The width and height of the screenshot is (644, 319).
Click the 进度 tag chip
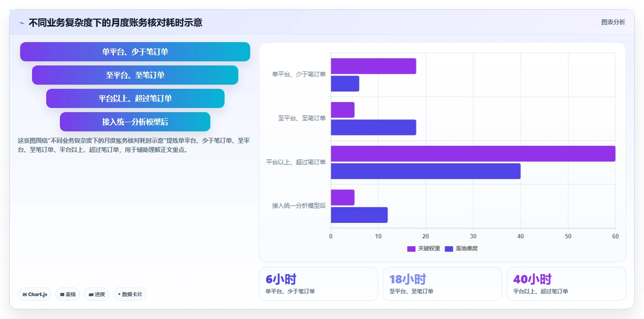point(97,294)
